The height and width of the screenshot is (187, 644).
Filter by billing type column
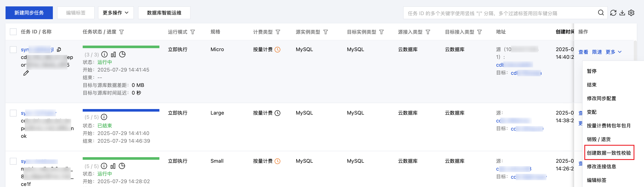point(278,32)
